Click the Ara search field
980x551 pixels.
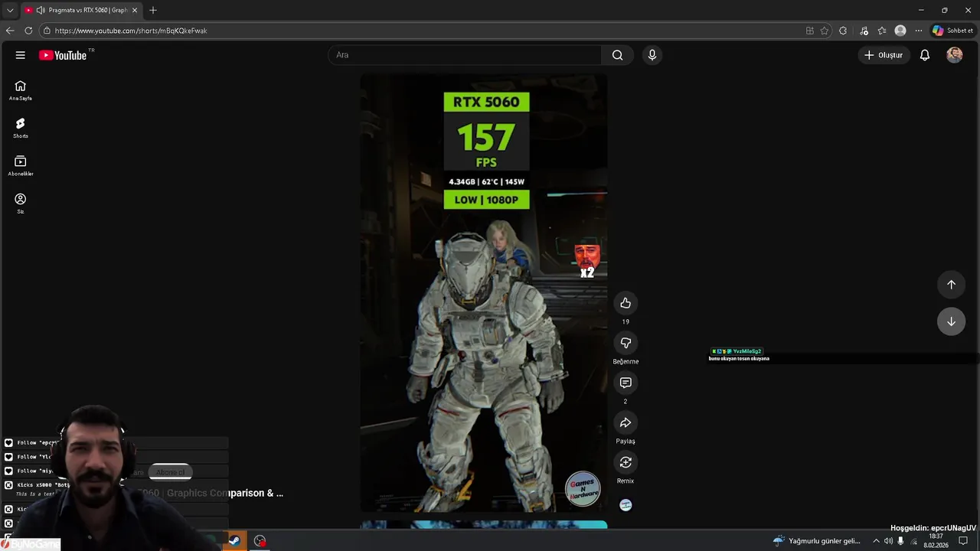465,55
